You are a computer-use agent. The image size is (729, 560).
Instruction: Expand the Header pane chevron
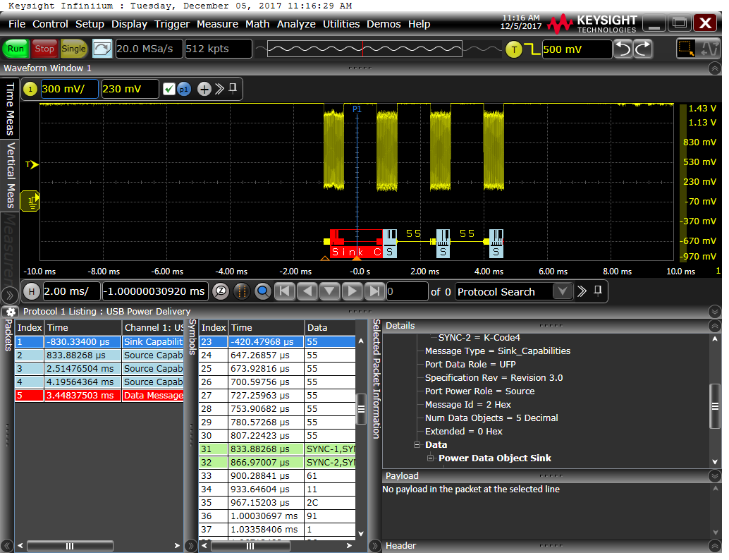(715, 546)
